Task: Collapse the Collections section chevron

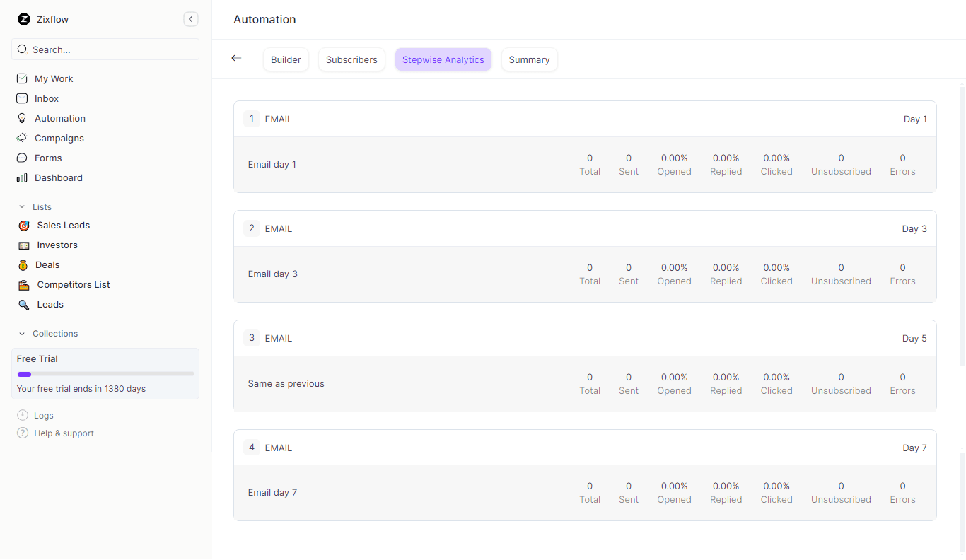Action: point(23,333)
